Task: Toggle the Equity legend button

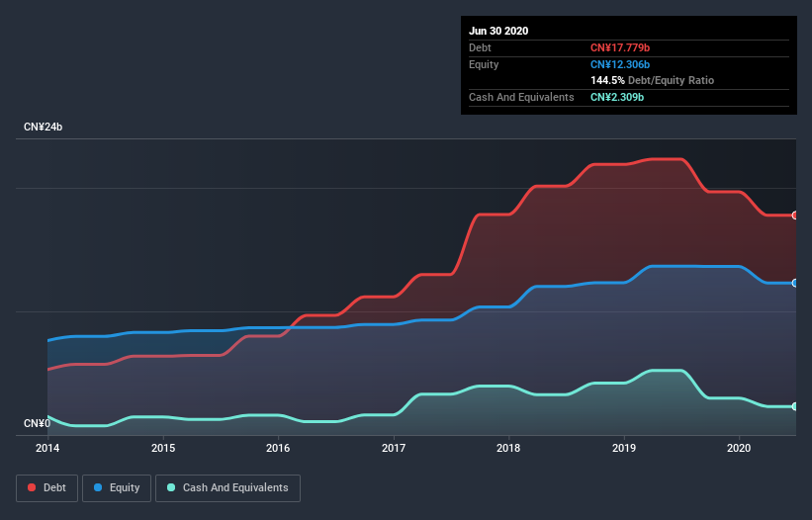Action: [x=117, y=488]
